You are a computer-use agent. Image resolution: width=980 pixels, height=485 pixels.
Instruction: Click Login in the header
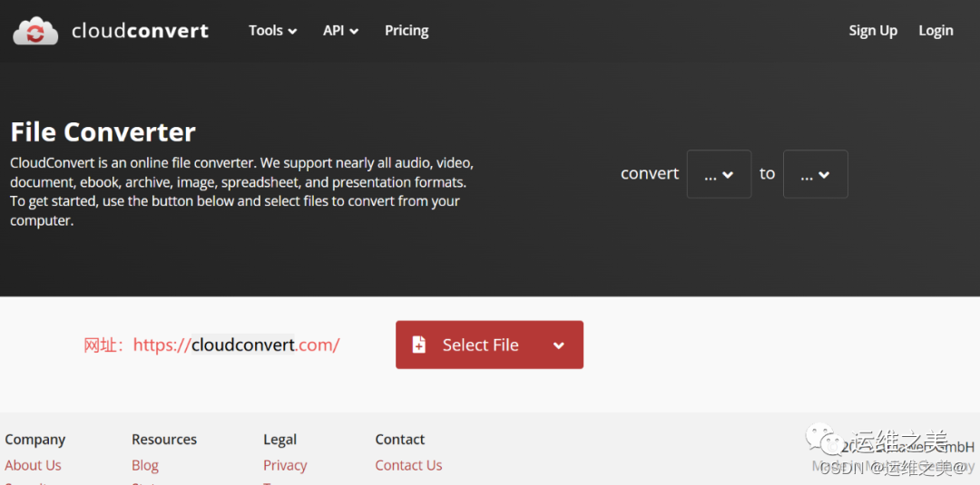coord(936,31)
